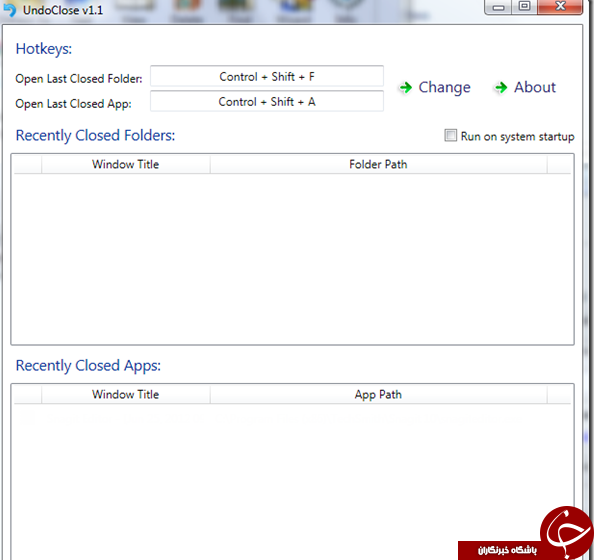Click the Open Last Closed Folder hotkey field

[267, 76]
